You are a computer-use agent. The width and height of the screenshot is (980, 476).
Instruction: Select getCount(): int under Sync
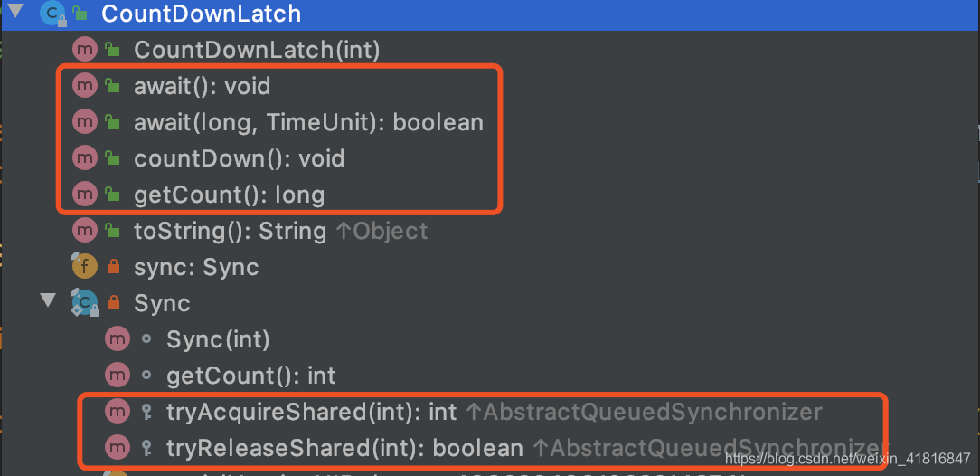[251, 376]
